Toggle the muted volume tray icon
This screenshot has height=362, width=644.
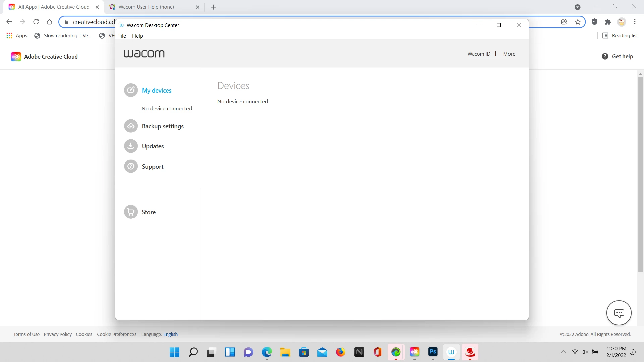tap(585, 352)
